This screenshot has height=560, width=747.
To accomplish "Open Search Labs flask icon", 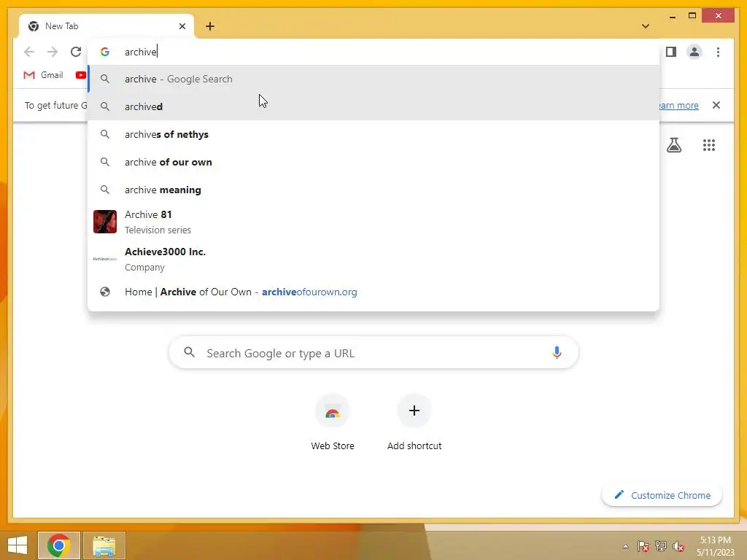I will coord(673,145).
